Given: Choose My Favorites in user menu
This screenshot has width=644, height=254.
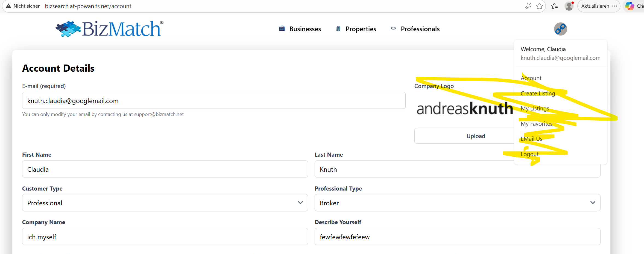Looking at the screenshot, I should 536,124.
